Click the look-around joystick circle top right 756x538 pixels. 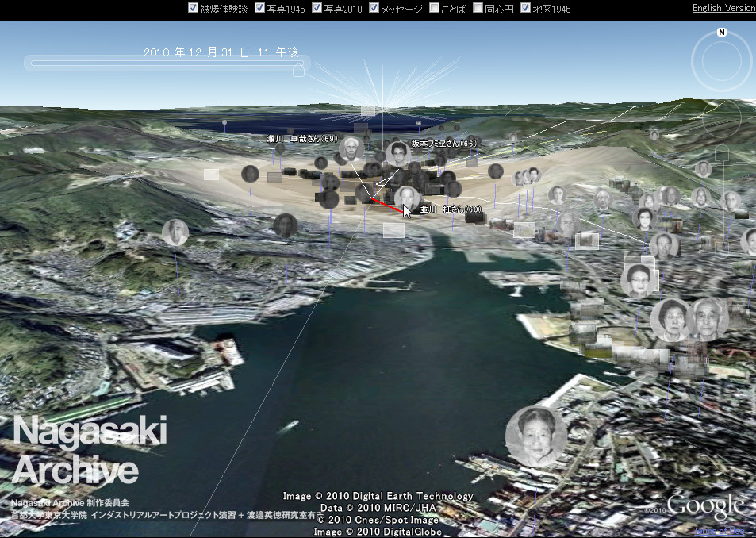tap(720, 60)
